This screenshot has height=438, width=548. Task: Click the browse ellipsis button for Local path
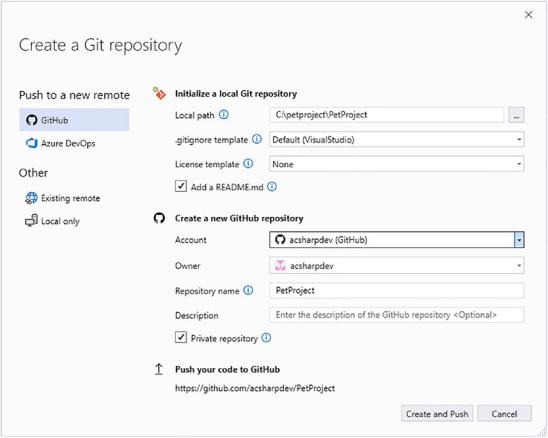coord(516,115)
